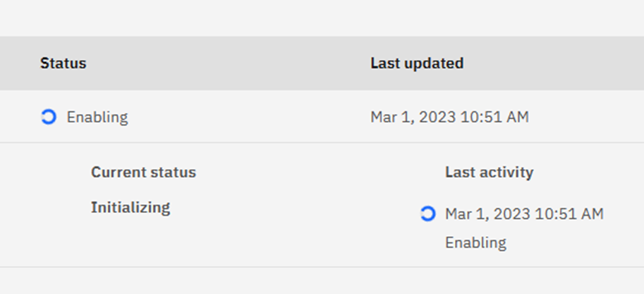
Task: Click the blank area below the details section
Action: point(317,281)
